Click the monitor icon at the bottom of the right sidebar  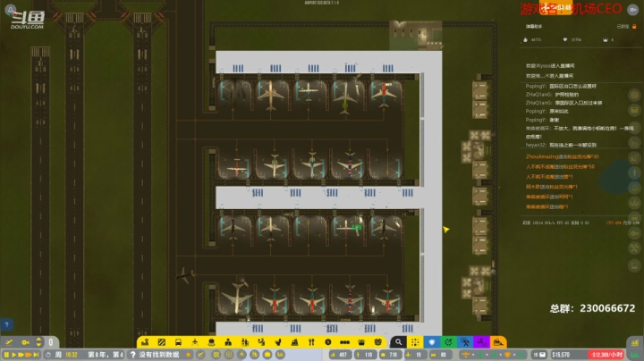[634, 265]
